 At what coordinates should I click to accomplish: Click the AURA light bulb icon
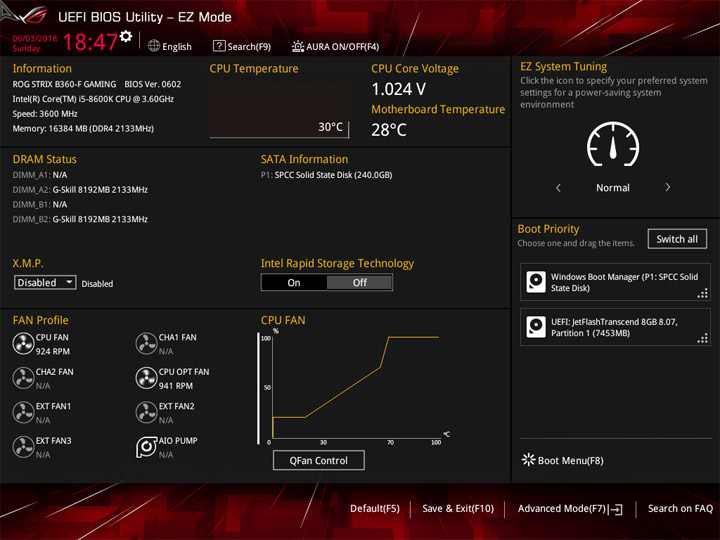[298, 46]
